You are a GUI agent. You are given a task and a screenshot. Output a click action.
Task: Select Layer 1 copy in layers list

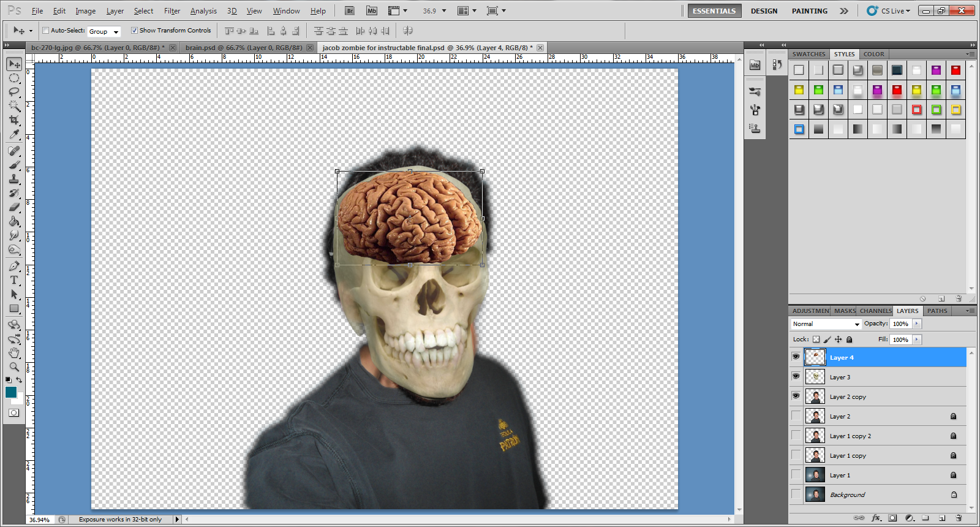(x=878, y=455)
